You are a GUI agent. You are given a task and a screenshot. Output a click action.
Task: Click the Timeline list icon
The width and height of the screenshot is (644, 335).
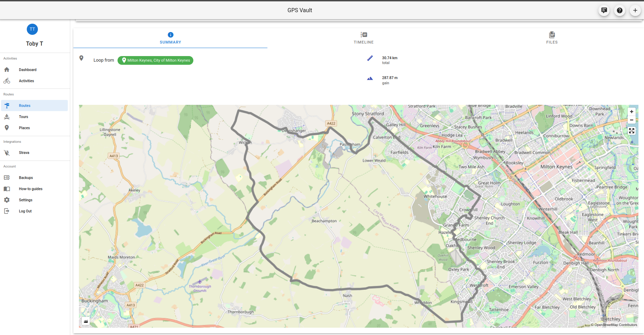[x=364, y=35]
